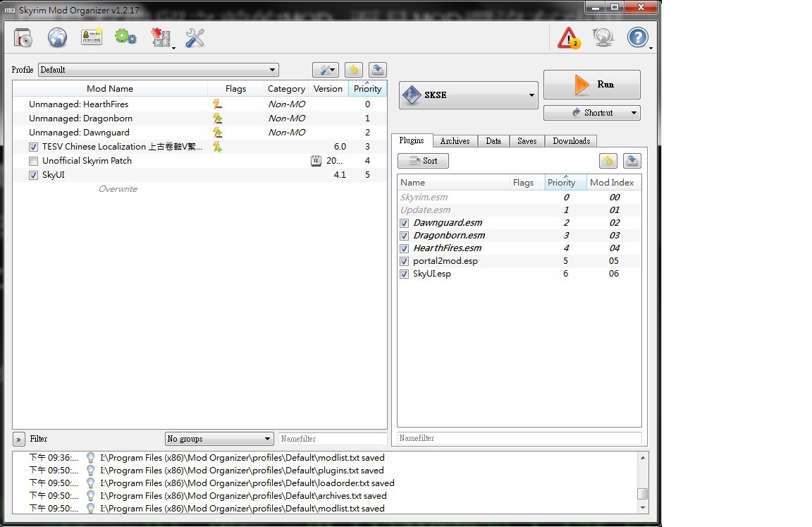Toggle the SkyUI.esp plugin checkbox
Viewport: 812px width, 527px height.
[405, 274]
